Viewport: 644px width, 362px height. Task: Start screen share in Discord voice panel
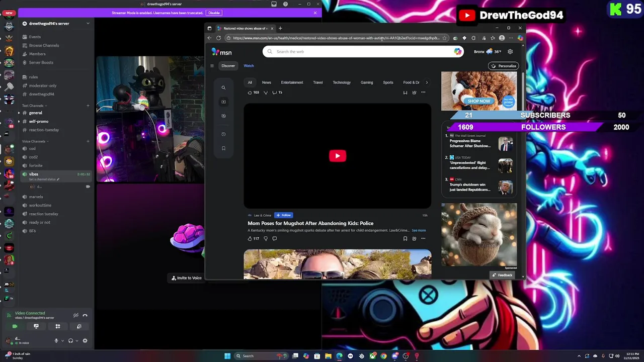(x=36, y=326)
